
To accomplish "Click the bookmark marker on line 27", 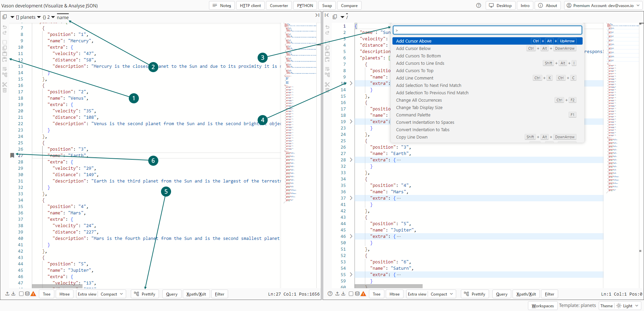I will click(x=12, y=155).
